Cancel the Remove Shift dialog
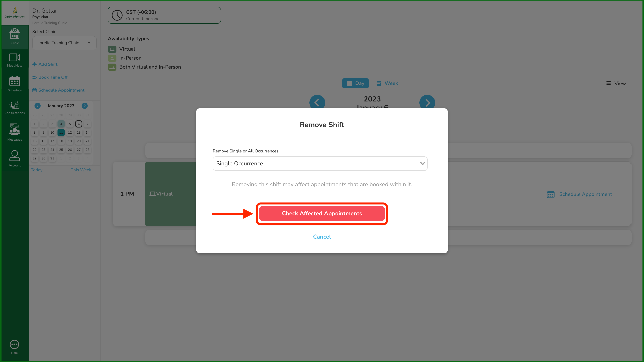This screenshot has width=644, height=362. [x=322, y=237]
